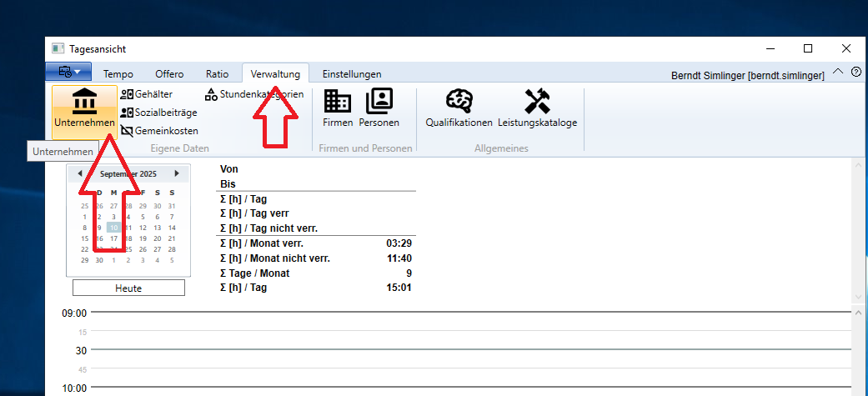This screenshot has width=868, height=396.
Task: Open Qualifikationen with the brain icon
Action: pos(459,109)
